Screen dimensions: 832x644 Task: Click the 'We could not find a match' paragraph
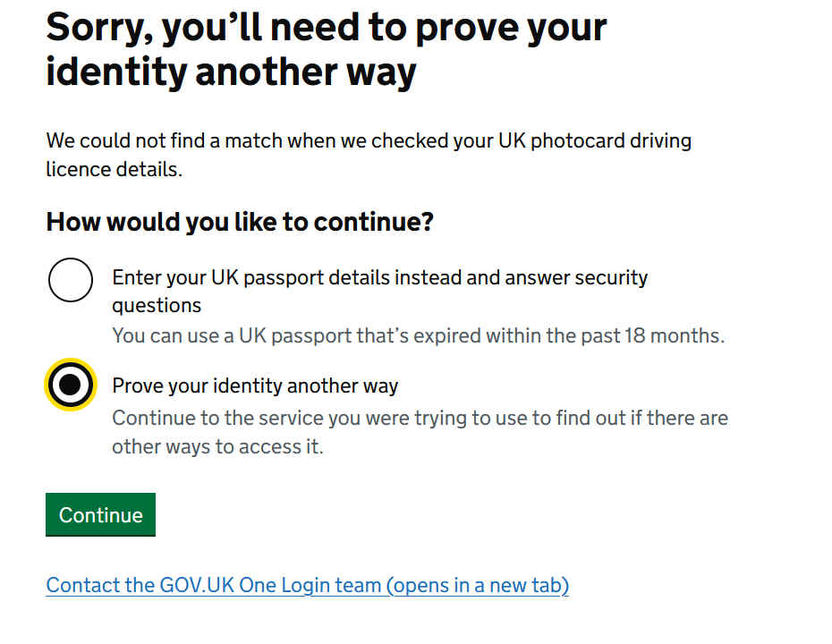(x=369, y=141)
